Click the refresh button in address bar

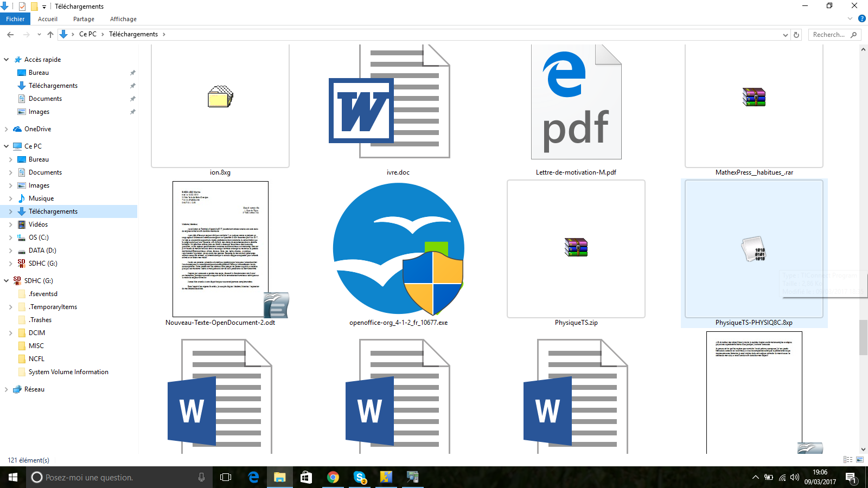tap(796, 35)
